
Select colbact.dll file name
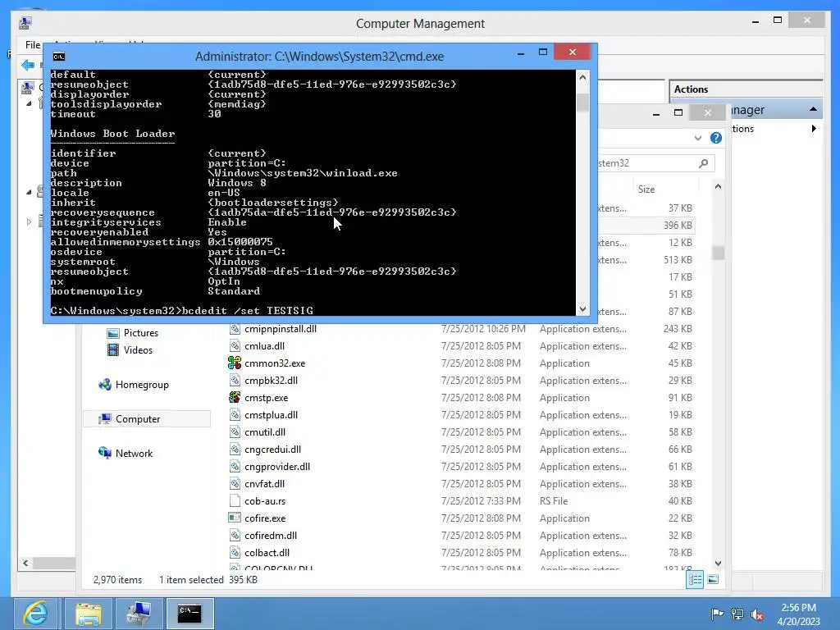click(267, 552)
